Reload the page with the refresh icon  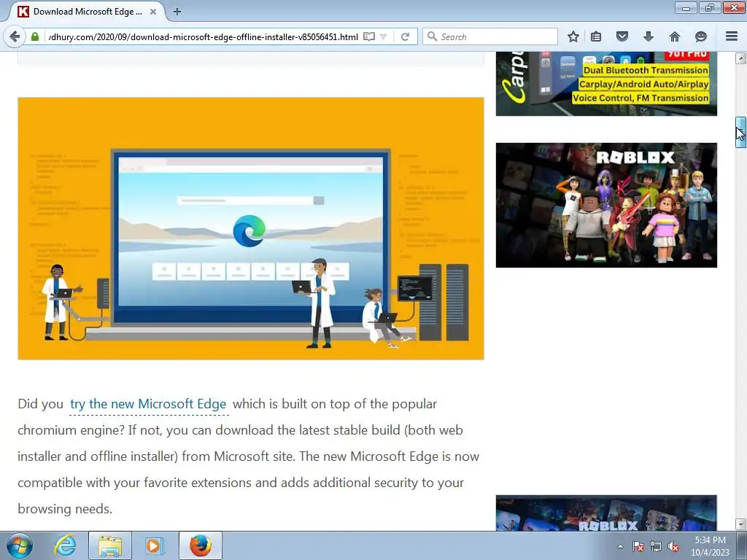coord(405,36)
